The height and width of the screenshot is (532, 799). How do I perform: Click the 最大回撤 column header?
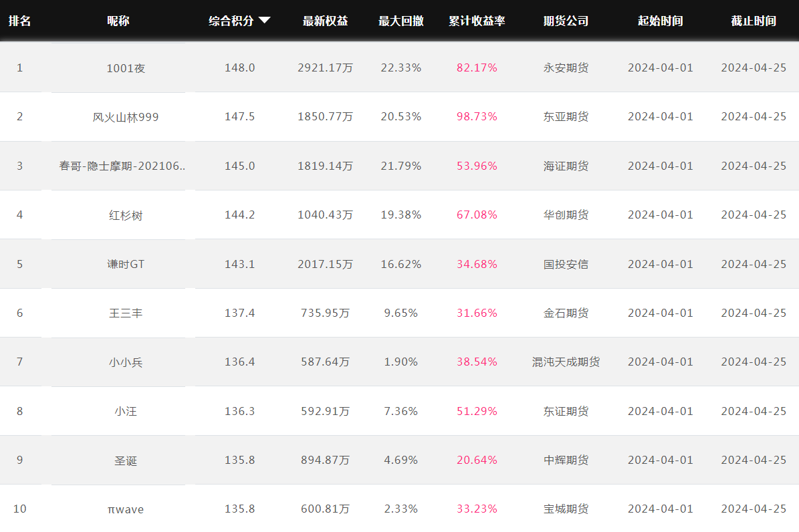pyautogui.click(x=401, y=21)
